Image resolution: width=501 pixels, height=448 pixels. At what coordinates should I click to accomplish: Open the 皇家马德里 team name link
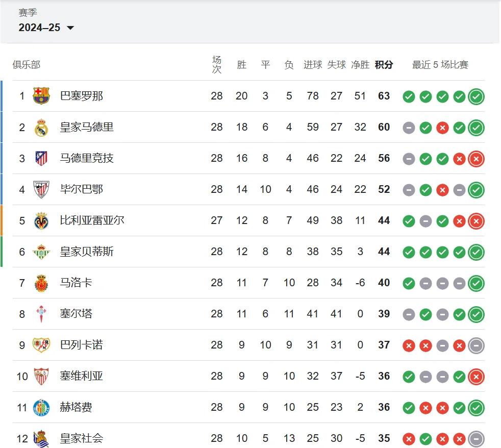click(87, 127)
